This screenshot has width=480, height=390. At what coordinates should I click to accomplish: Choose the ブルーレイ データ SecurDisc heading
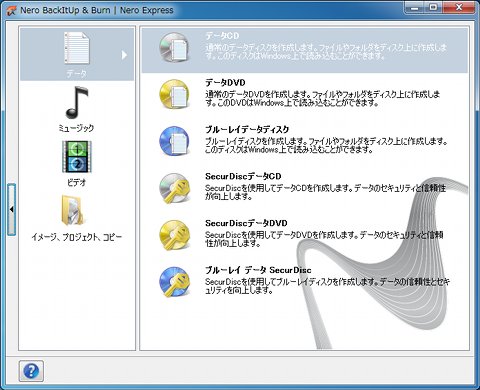coord(258,270)
